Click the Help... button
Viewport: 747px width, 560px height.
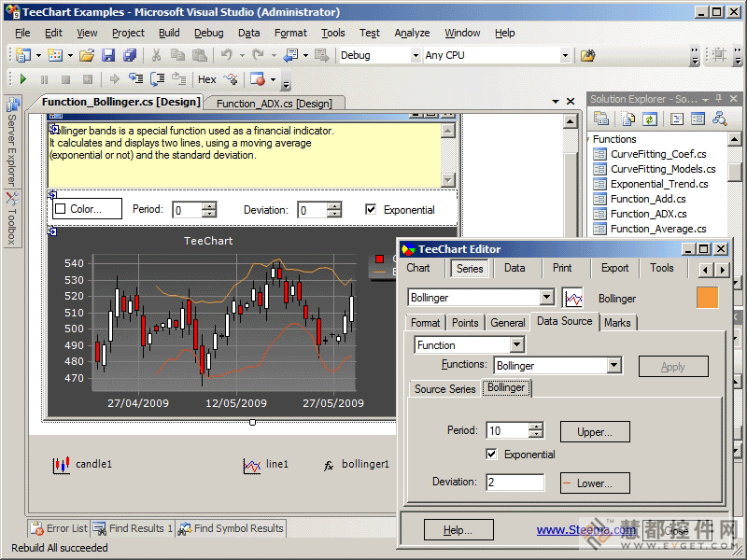coord(458,530)
